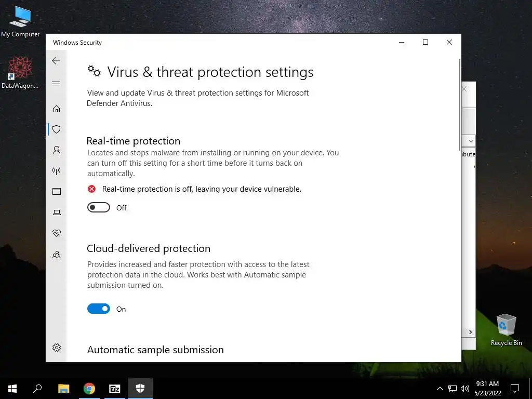
Task: Open App & browser control icon
Action: 57,192
